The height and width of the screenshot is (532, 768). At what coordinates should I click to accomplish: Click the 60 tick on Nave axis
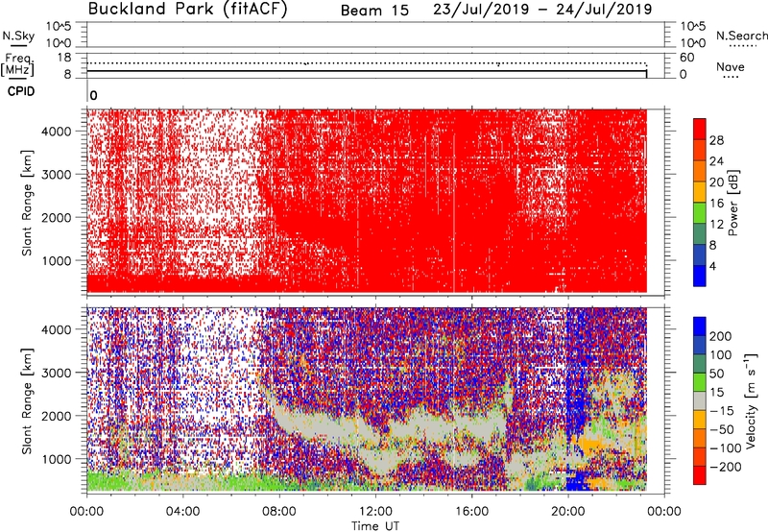click(686, 58)
